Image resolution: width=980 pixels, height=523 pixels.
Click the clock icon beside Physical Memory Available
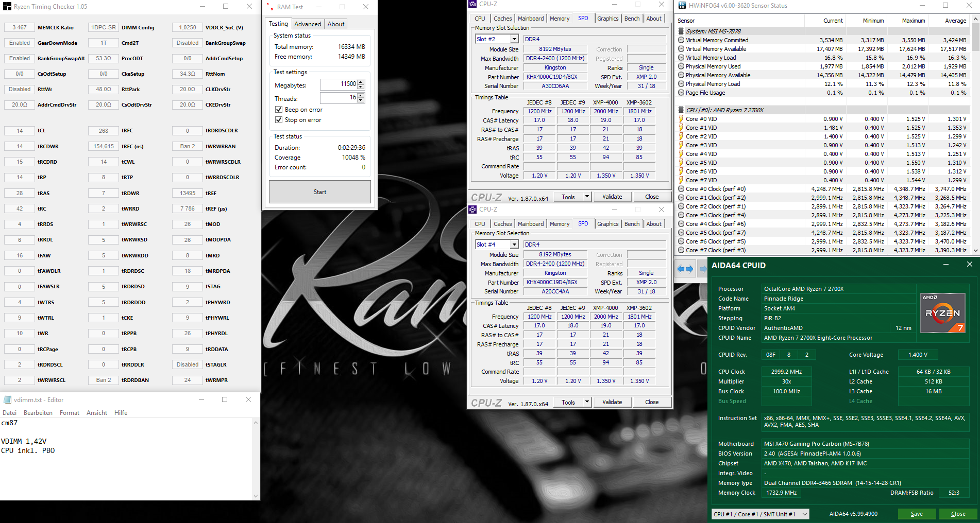pyautogui.click(x=681, y=75)
